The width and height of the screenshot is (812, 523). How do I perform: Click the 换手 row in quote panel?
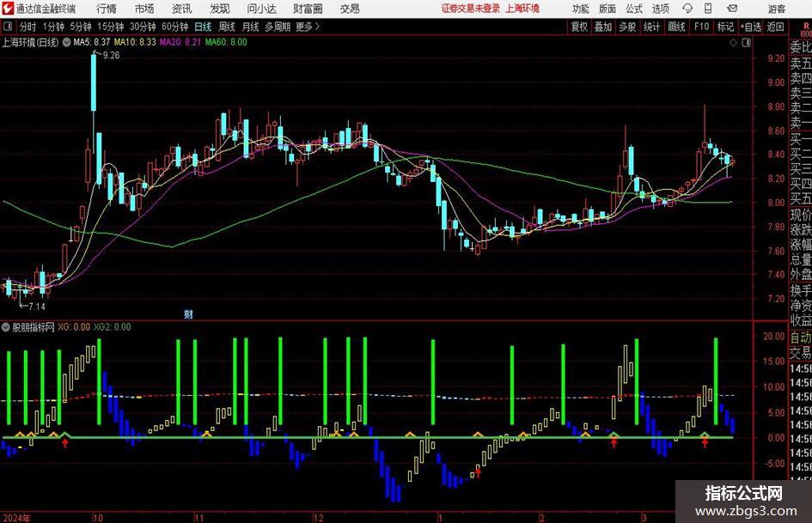click(800, 290)
